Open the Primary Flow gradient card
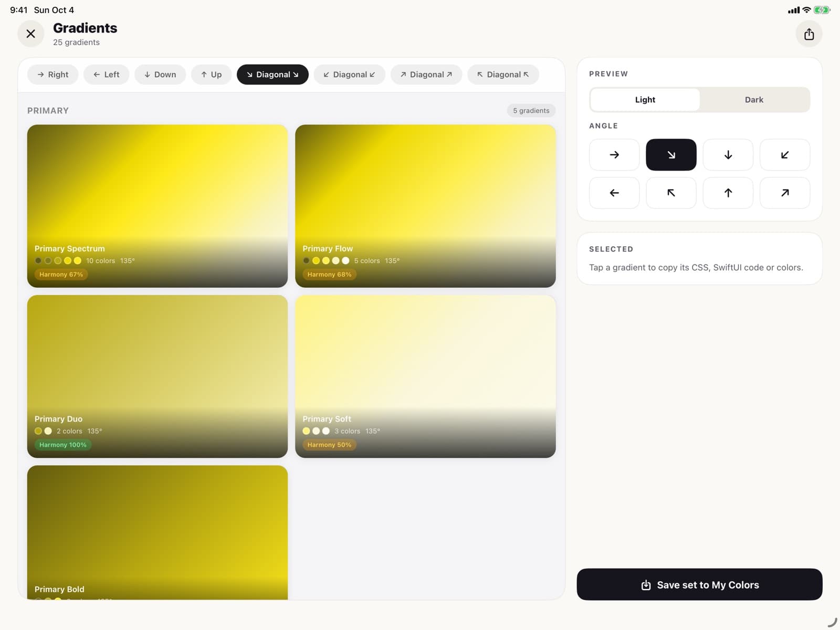Viewport: 840px width, 630px height. 425,206
